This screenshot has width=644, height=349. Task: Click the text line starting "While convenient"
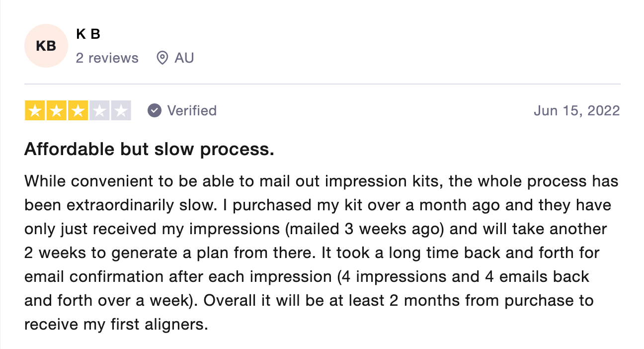click(321, 181)
